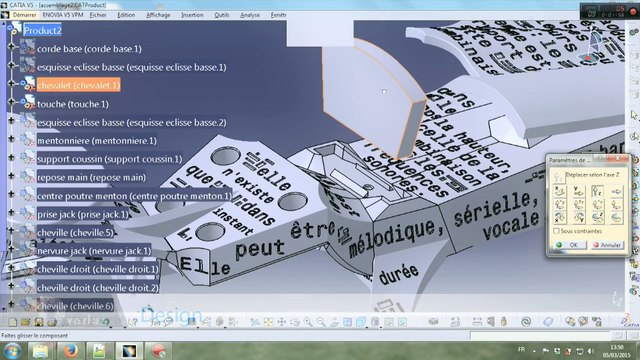Viewport: 640px width, 360px height.
Task: Select rotate around Y axis icon
Action: click(x=579, y=218)
